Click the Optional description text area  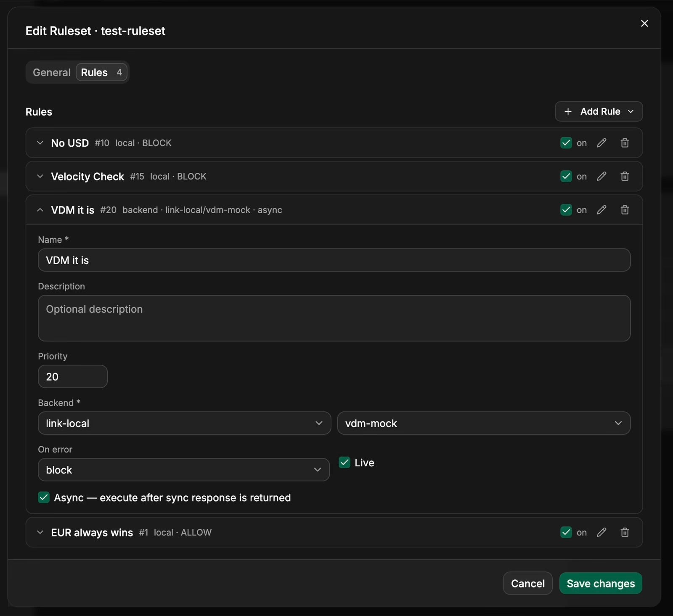(x=334, y=318)
